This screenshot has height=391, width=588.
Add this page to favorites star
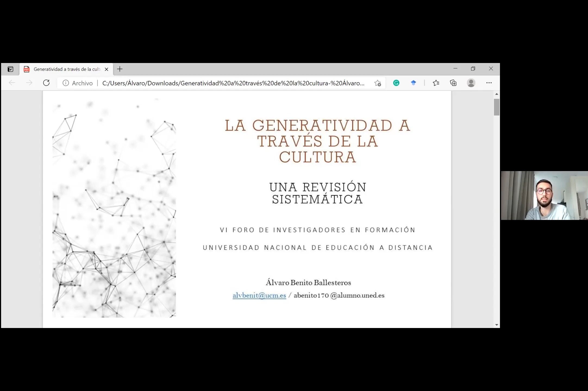pos(377,83)
